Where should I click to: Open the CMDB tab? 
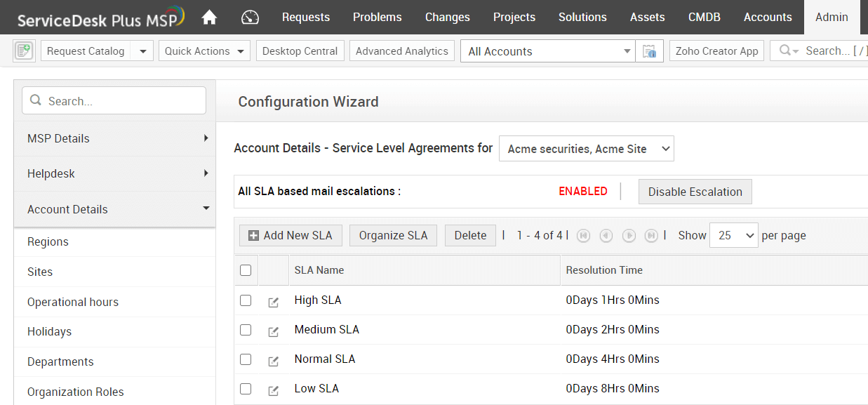click(704, 18)
